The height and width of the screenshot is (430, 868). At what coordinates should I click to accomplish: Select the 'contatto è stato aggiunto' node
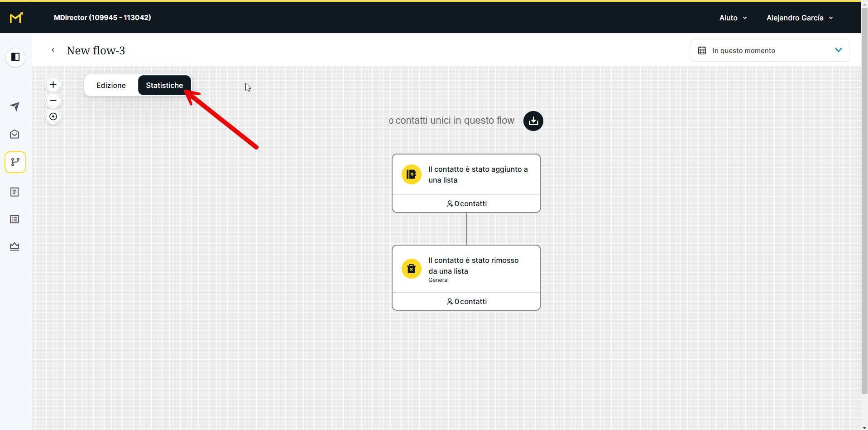pos(466,175)
